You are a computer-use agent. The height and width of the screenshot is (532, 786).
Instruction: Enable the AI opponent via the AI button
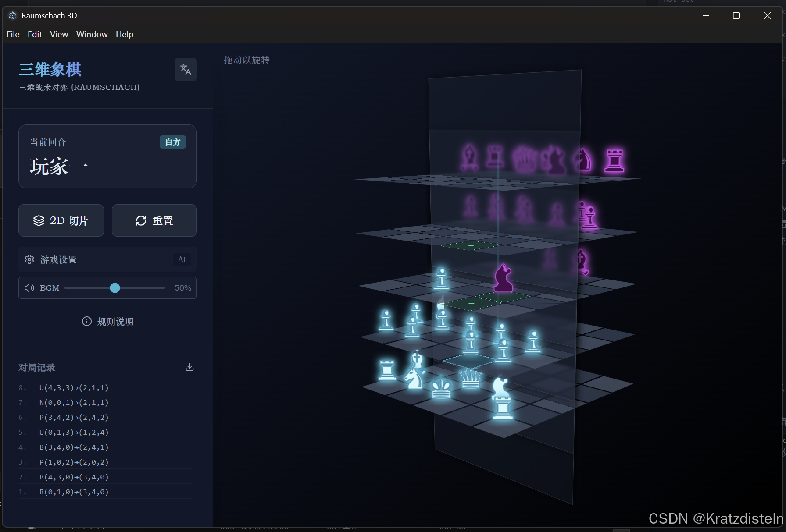[182, 259]
